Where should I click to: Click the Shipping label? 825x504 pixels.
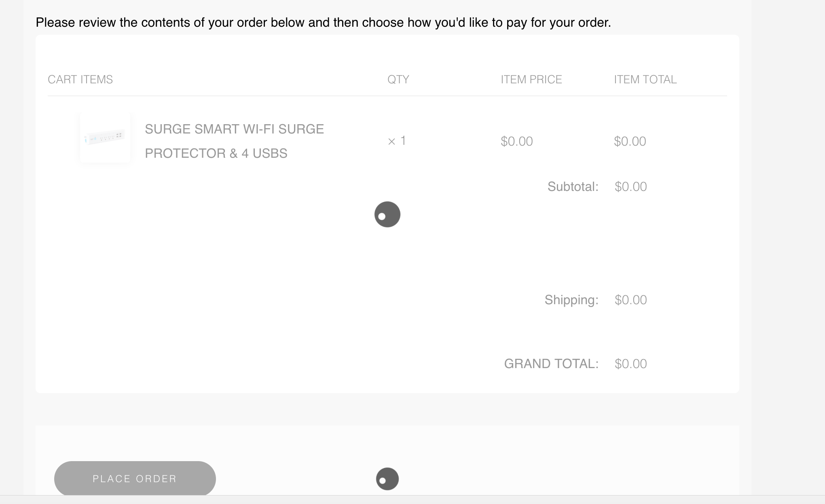point(571,300)
